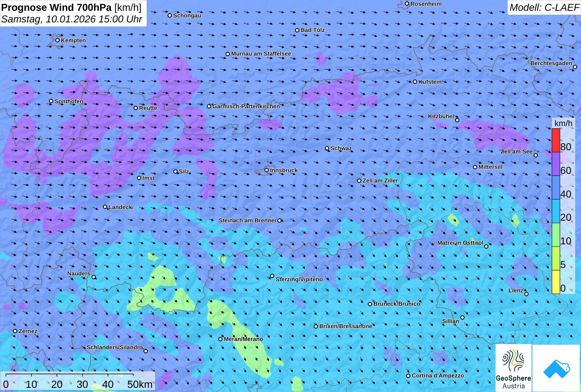The height and width of the screenshot is (392, 581).
Task: Click the Schwaz location marker
Action: pos(327,148)
